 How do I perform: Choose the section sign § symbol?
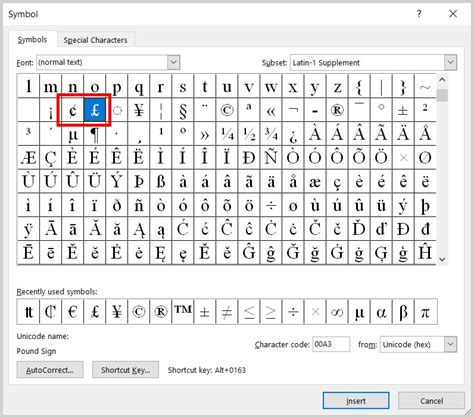[x=183, y=110]
